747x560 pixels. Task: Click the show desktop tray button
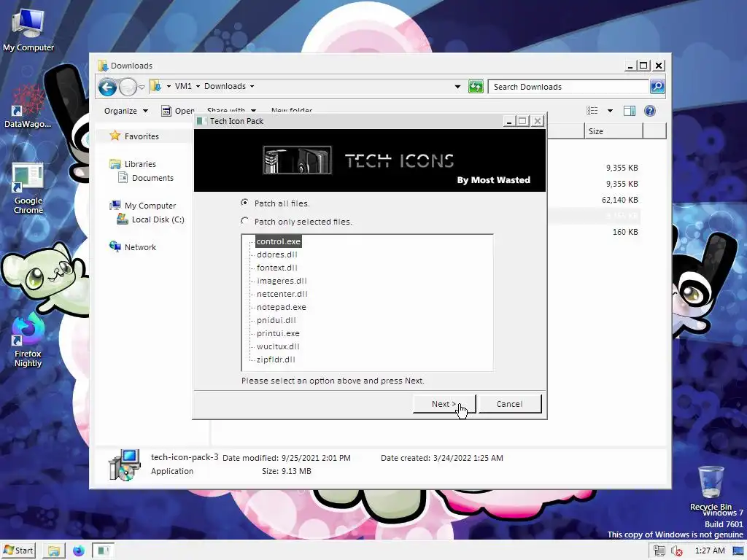pos(739,551)
